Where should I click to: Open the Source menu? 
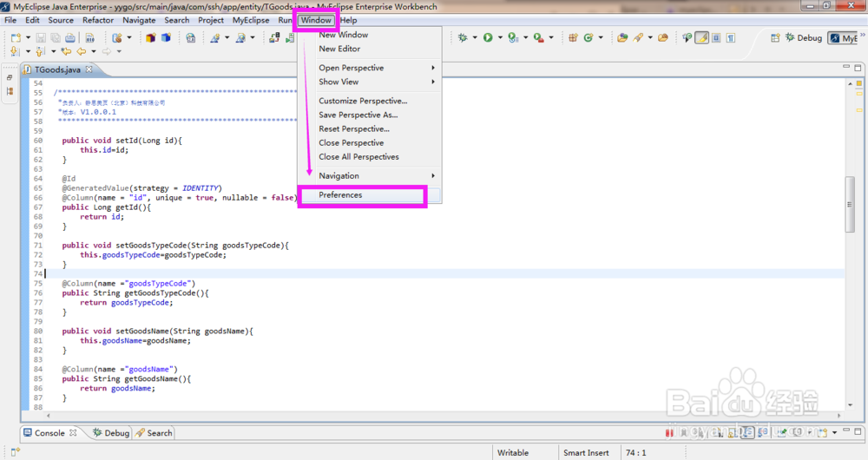(x=61, y=20)
